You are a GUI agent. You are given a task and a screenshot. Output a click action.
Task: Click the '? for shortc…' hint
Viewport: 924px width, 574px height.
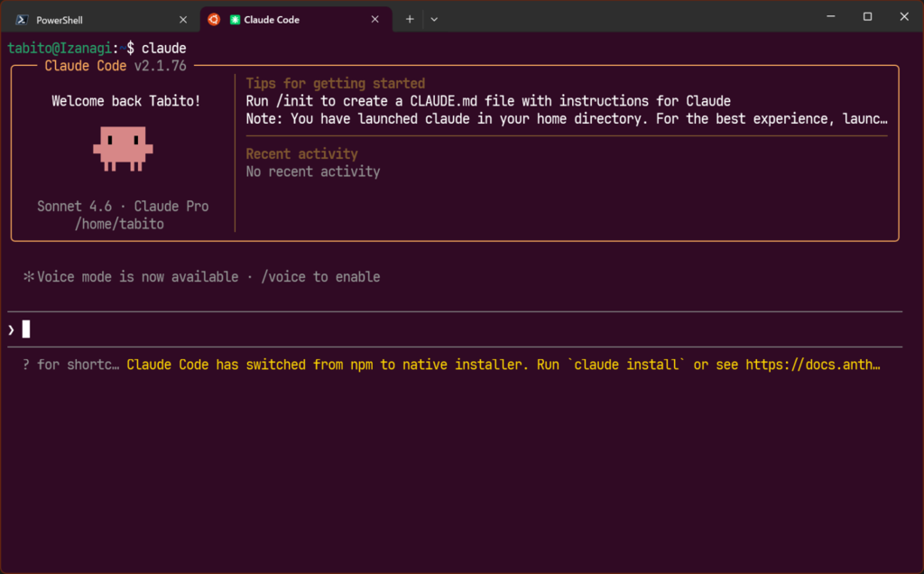point(70,365)
